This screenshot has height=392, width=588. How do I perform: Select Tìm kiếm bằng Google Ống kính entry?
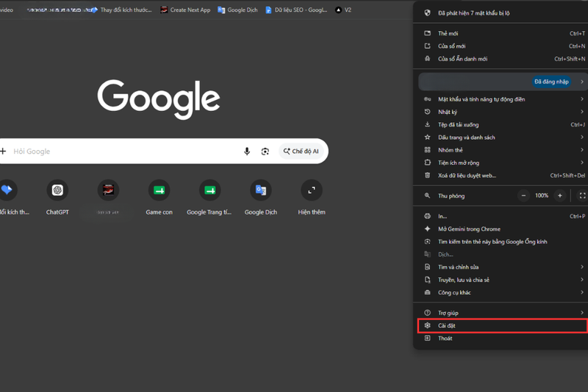[x=502, y=241]
